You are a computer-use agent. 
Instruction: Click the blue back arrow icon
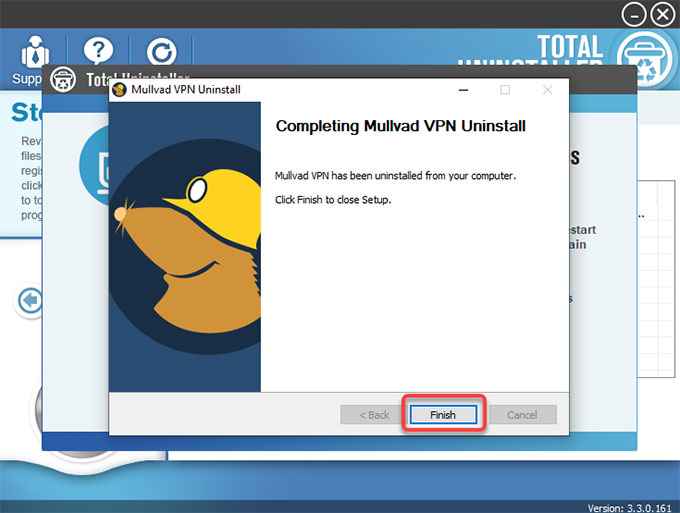[30, 301]
